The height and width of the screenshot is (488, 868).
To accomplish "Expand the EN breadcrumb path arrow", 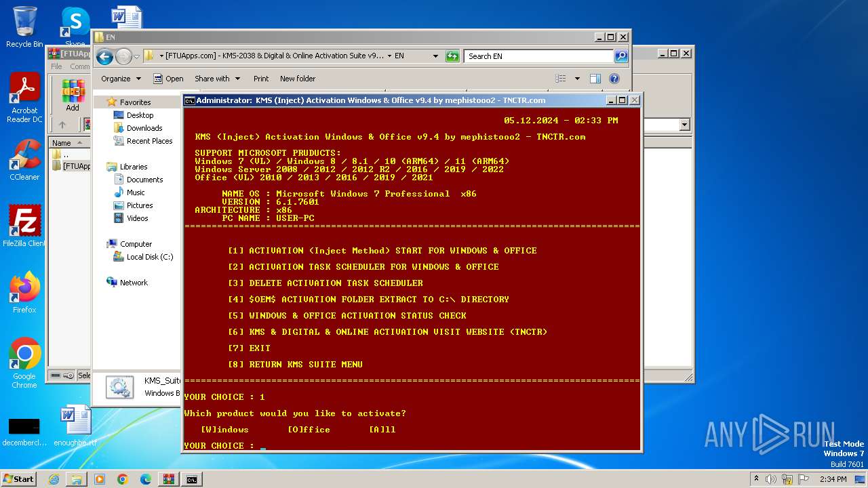I will (390, 56).
